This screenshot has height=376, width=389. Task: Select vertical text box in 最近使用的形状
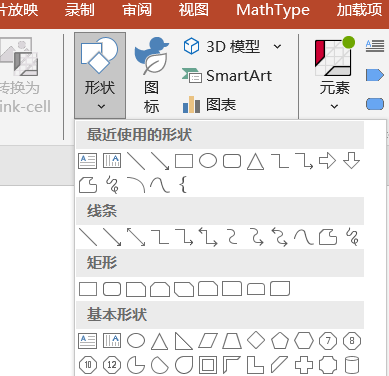pos(112,161)
